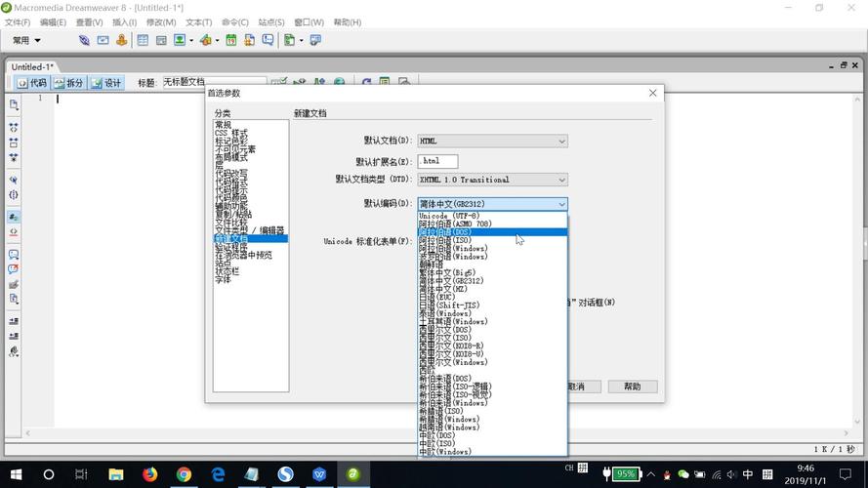Click Format Source Code icon in coding toolbar
The image size is (868, 488).
pyautogui.click(x=14, y=352)
